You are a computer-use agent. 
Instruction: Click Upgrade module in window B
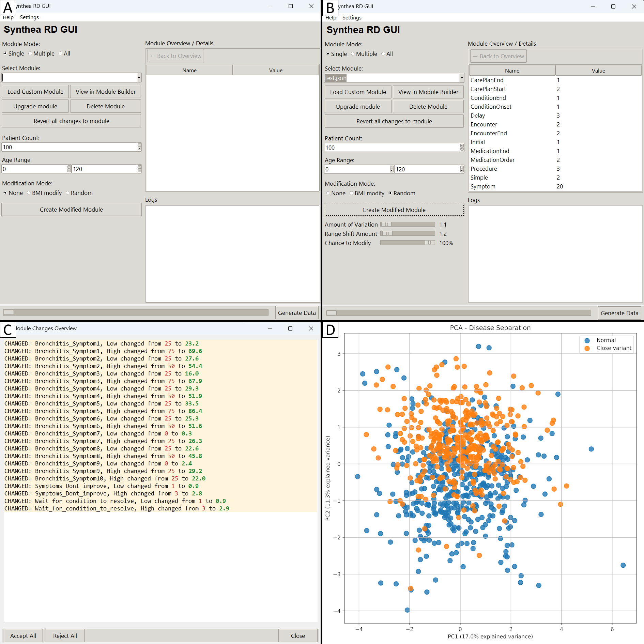[x=358, y=107]
